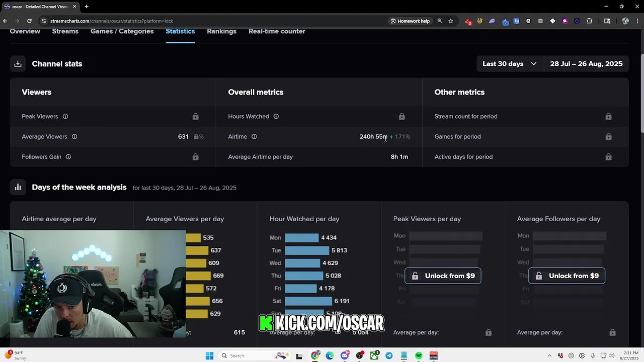Open the Last 30 days period dropdown
The height and width of the screenshot is (362, 644).
pyautogui.click(x=510, y=64)
